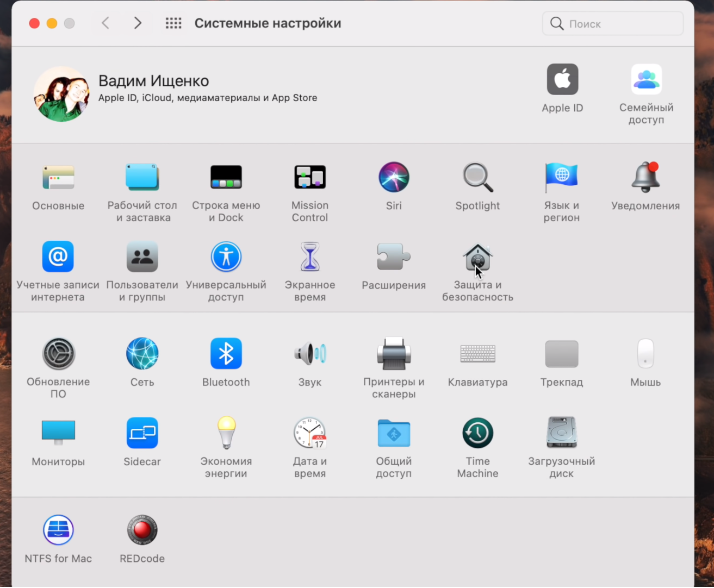Image resolution: width=714 pixels, height=588 pixels.
Task: Open NTFS for Mac pane
Action: point(58,530)
